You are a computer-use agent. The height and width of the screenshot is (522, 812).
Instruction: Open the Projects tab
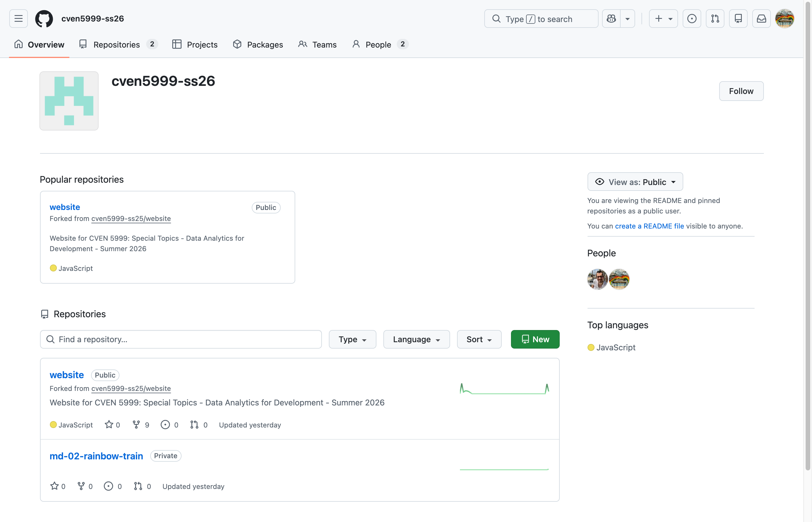pyautogui.click(x=195, y=45)
